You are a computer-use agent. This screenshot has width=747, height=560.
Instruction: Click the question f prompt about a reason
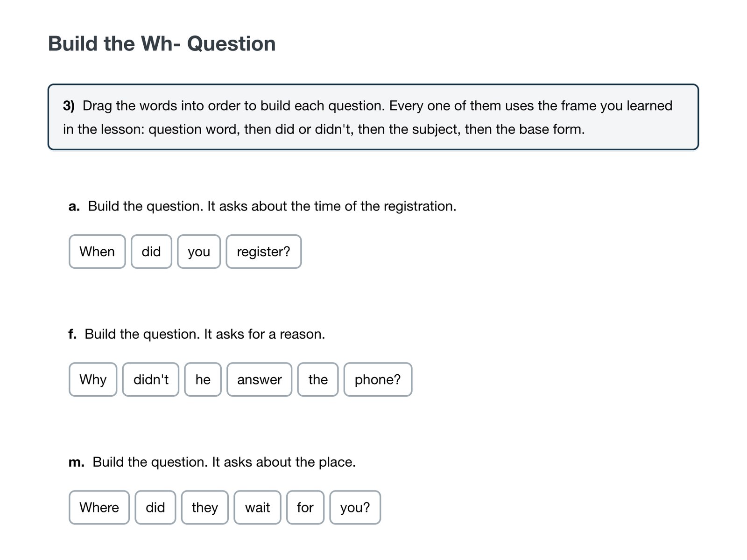(x=197, y=334)
